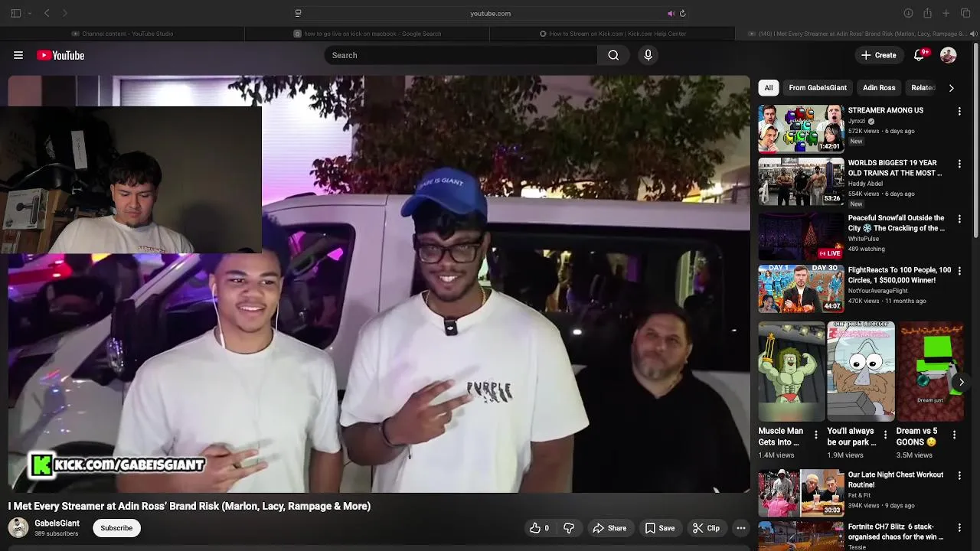980x551 pixels.
Task: Open the notifications bell
Action: tap(920, 55)
